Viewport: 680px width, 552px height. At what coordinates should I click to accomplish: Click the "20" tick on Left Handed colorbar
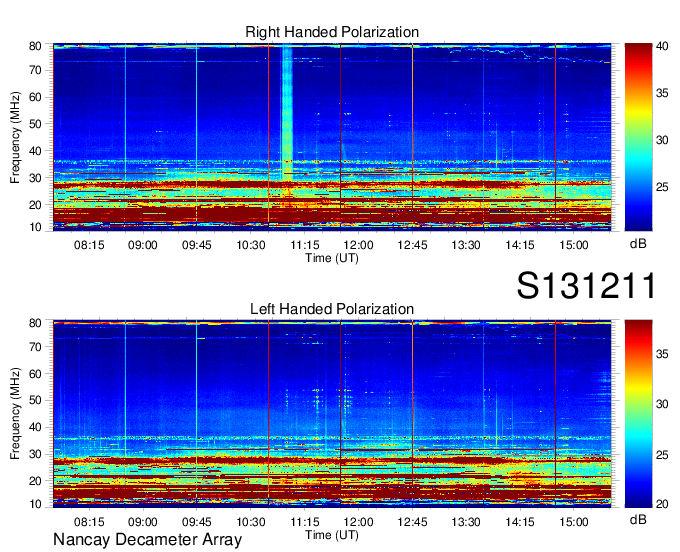(662, 503)
